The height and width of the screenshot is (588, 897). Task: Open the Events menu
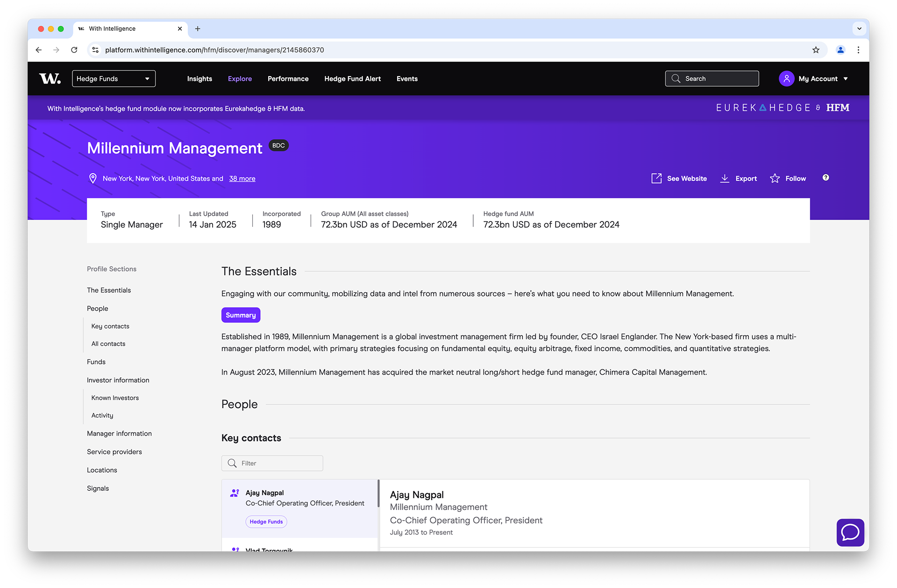tap(407, 78)
